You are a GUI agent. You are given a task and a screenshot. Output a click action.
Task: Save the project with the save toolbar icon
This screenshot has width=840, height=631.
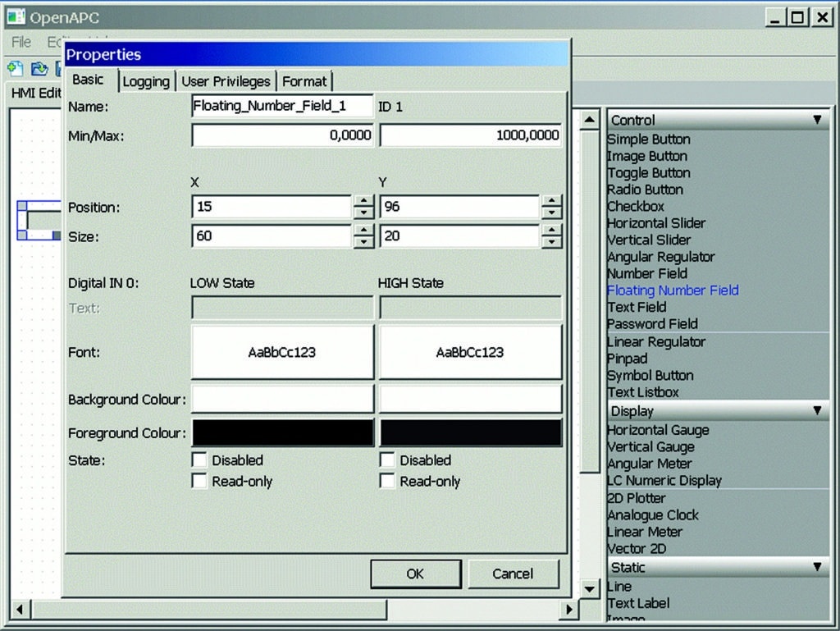(59, 70)
